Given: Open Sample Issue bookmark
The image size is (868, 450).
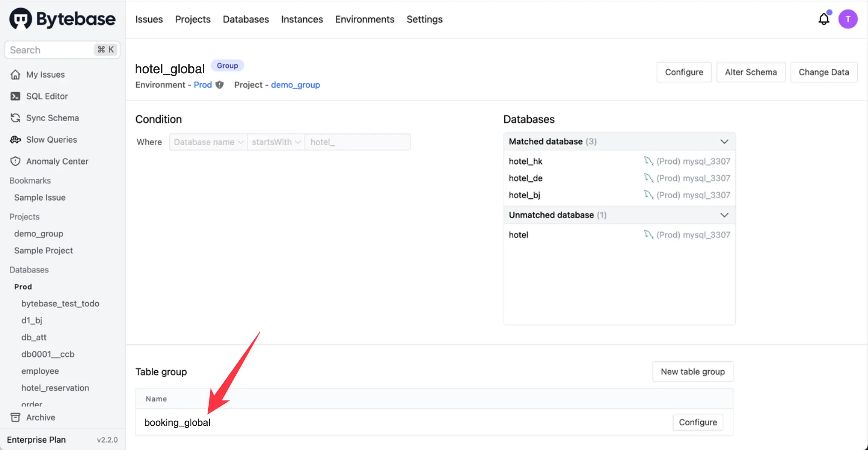Looking at the screenshot, I should [x=40, y=197].
